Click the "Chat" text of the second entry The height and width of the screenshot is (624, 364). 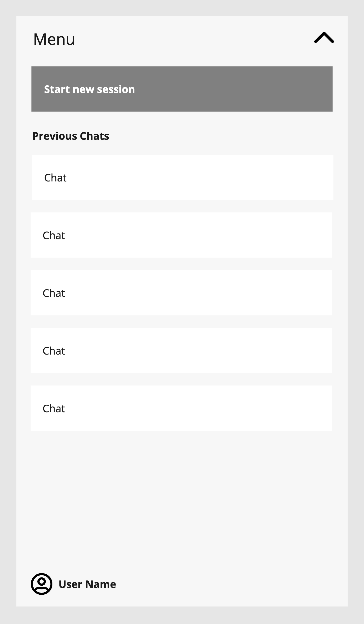pyautogui.click(x=54, y=236)
